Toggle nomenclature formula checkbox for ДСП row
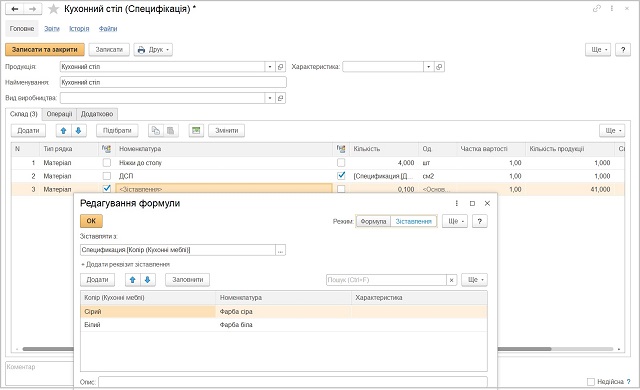Viewport: 640px width, 390px height. (107, 176)
